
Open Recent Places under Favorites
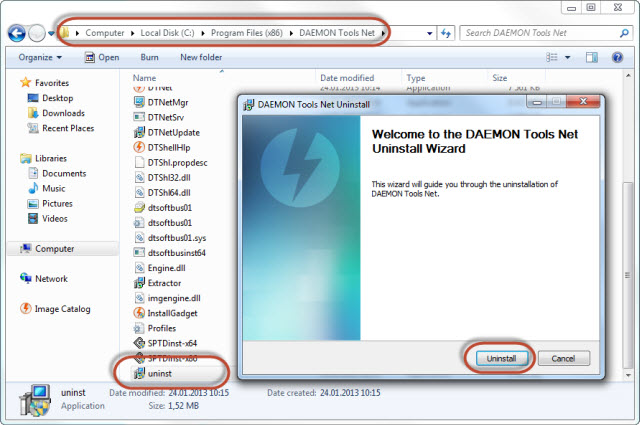[60, 128]
